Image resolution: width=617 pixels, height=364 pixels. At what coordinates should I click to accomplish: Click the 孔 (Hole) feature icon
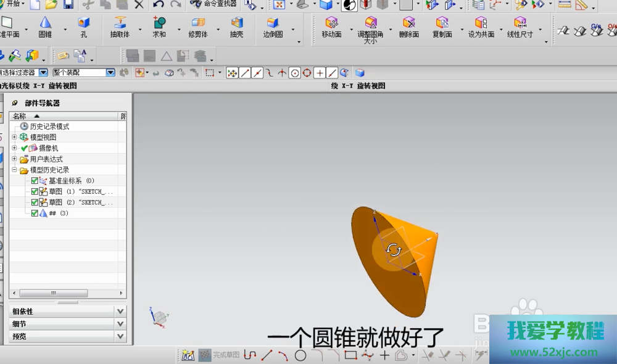(x=83, y=26)
